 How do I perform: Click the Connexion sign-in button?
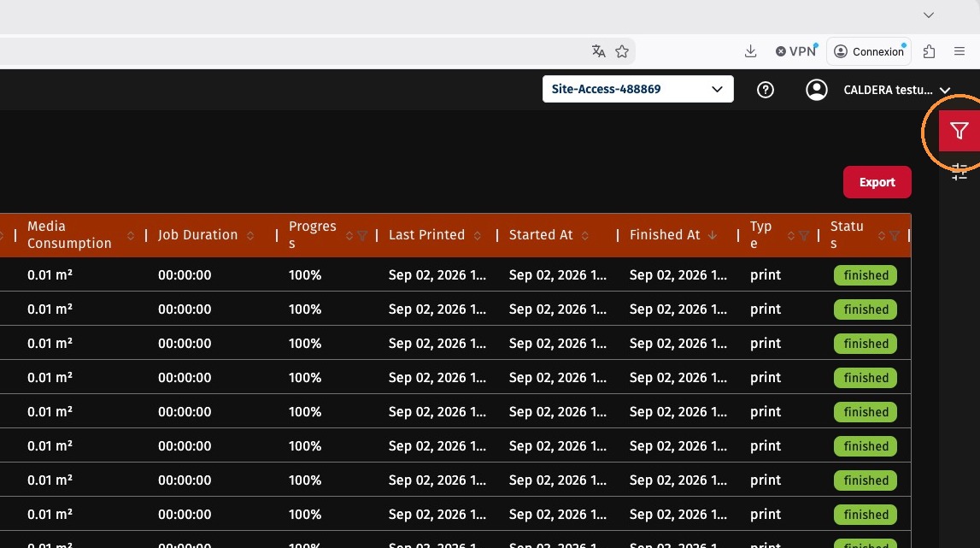(x=869, y=51)
